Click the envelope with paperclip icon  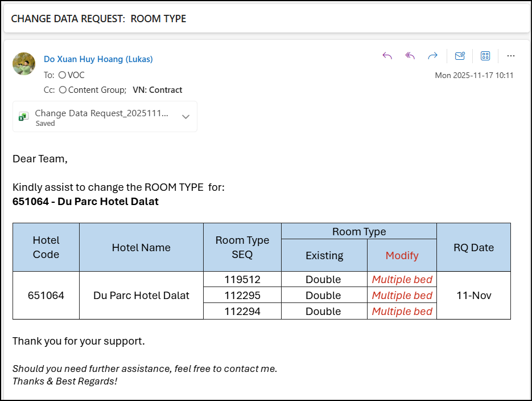[460, 56]
